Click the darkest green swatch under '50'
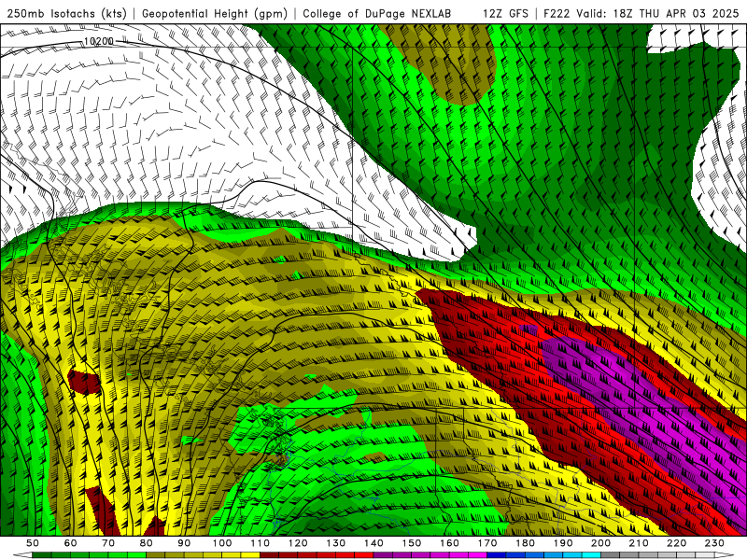 [42, 555]
